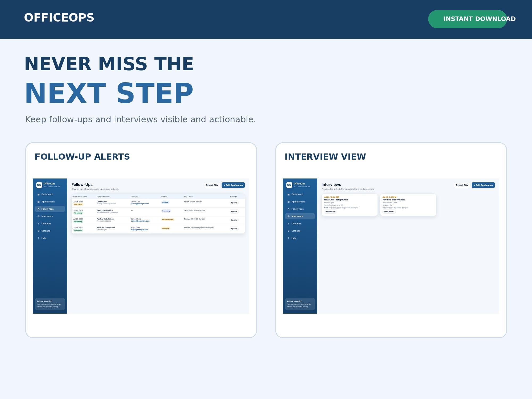Click Dashboard grid icon in Interview View sidebar
532x399 pixels.
pyautogui.click(x=289, y=194)
